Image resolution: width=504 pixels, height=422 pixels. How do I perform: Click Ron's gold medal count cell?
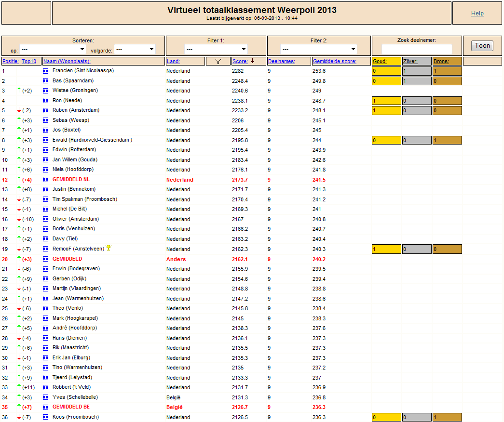386,101
